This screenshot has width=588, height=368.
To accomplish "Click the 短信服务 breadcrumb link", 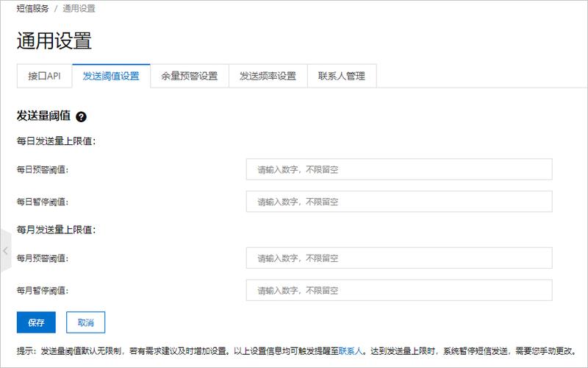I will coord(32,9).
